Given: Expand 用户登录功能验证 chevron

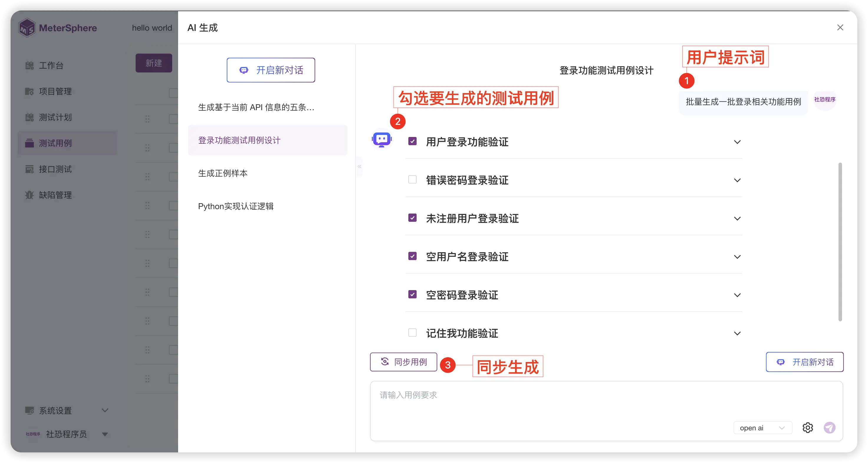Looking at the screenshot, I should pos(737,142).
